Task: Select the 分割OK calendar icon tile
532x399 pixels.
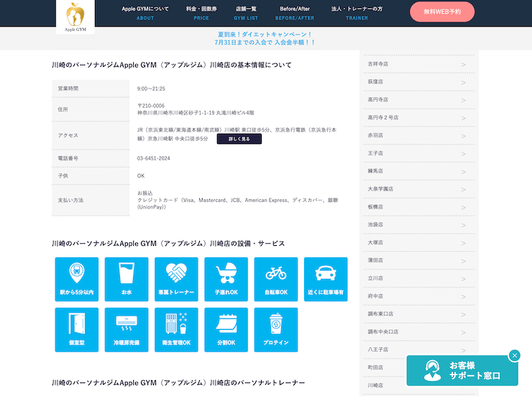Action: [226, 330]
